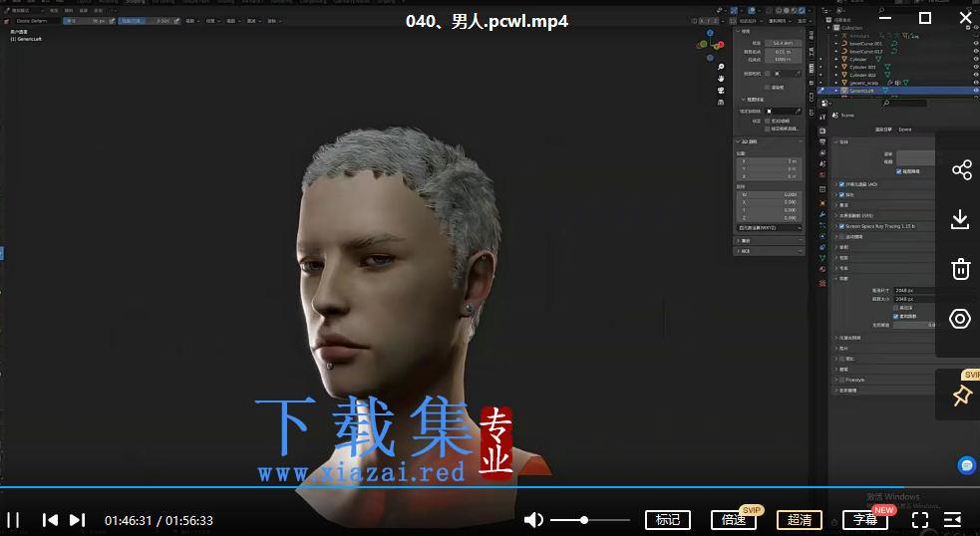Toggle the 视图降噪 viewport denoising checkbox

tap(899, 171)
